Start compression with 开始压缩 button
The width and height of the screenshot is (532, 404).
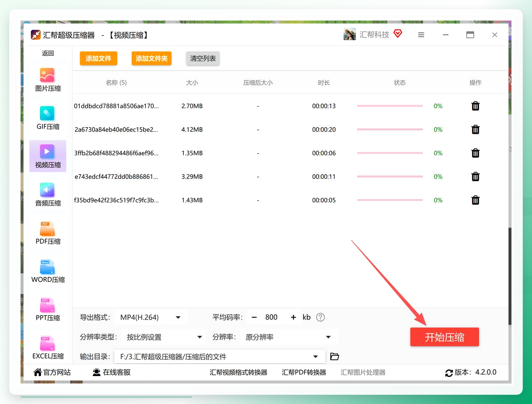point(445,337)
